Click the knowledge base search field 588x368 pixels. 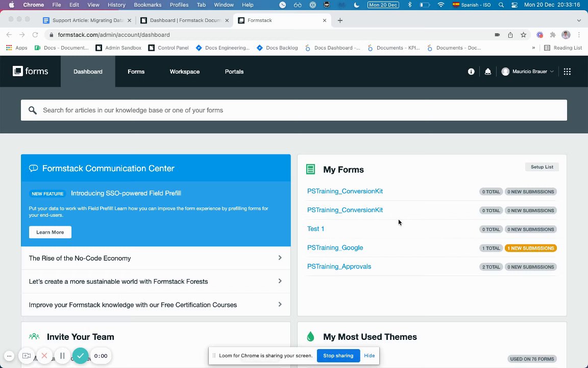point(293,110)
